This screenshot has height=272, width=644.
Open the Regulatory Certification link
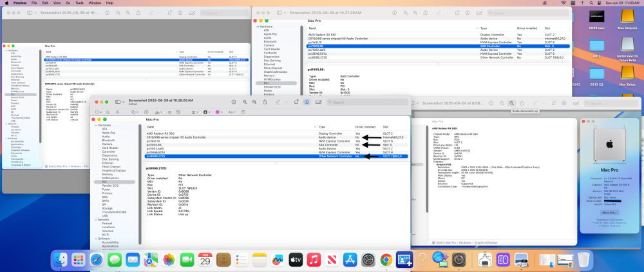point(611,220)
